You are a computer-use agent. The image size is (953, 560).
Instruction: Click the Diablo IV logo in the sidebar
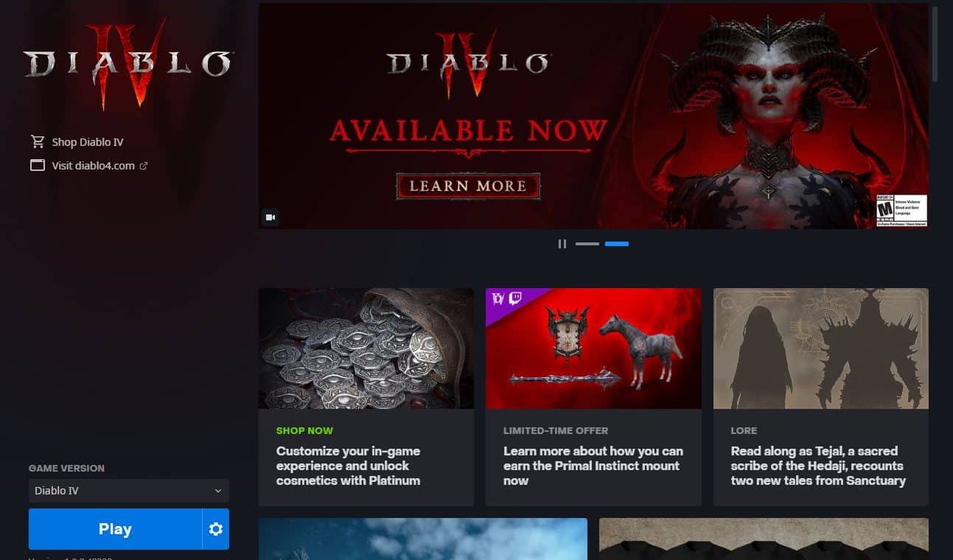coord(128,66)
